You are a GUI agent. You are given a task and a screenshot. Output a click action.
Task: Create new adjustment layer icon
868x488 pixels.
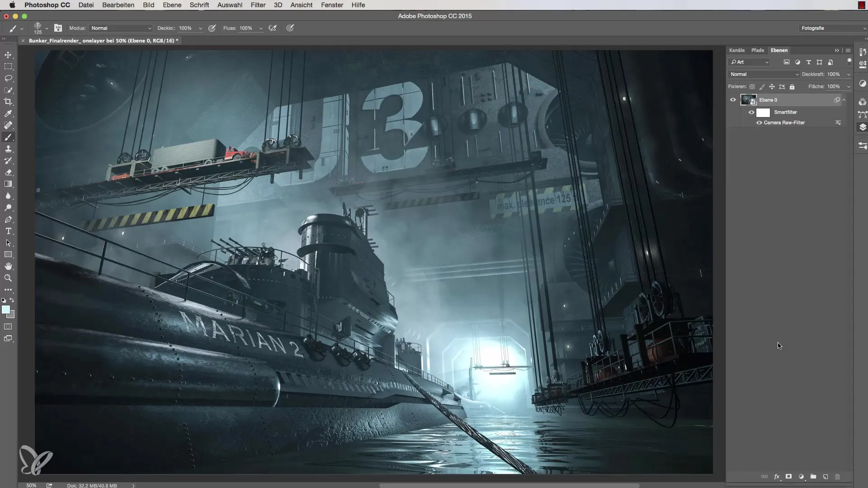(801, 477)
